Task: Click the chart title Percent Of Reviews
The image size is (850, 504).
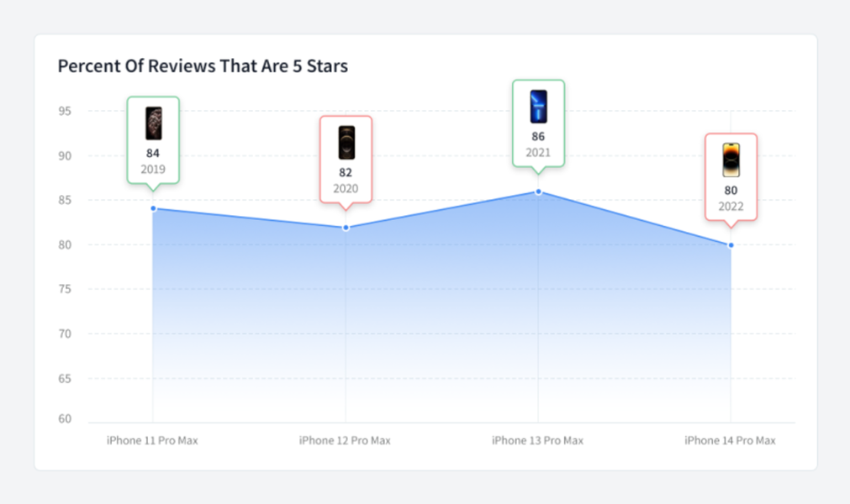Action: coord(203,66)
